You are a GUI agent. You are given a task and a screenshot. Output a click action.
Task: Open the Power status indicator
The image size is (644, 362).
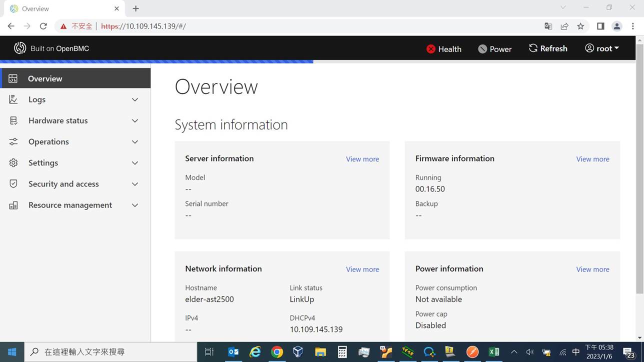tap(494, 49)
